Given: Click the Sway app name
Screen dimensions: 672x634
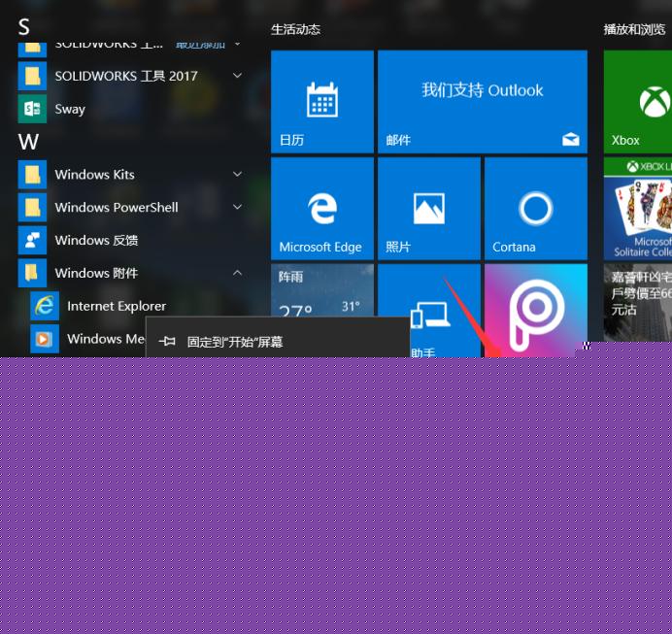Looking at the screenshot, I should tap(70, 110).
